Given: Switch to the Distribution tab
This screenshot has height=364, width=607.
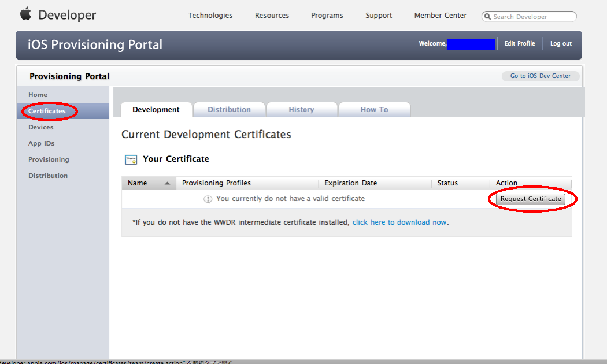Looking at the screenshot, I should point(229,109).
